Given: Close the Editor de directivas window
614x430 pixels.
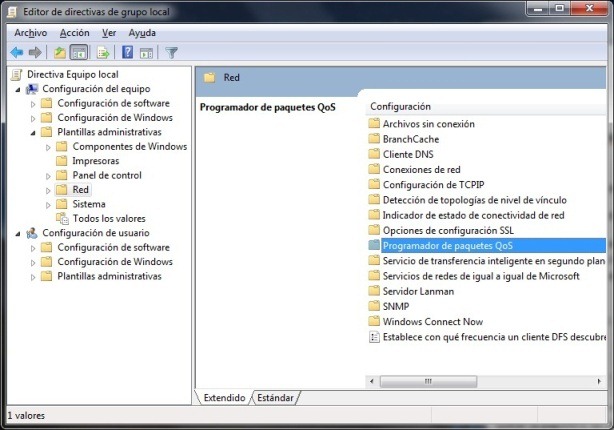Looking at the screenshot, I should pos(589,8).
